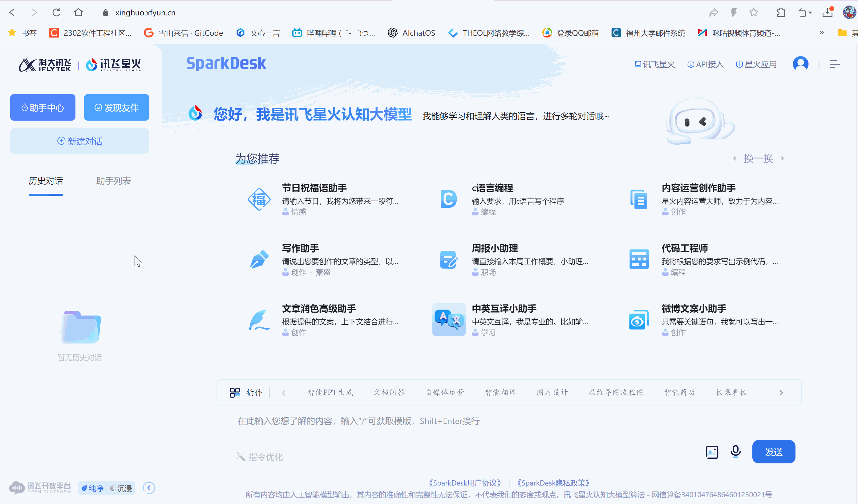Upload an image with the picture icon

click(x=712, y=452)
